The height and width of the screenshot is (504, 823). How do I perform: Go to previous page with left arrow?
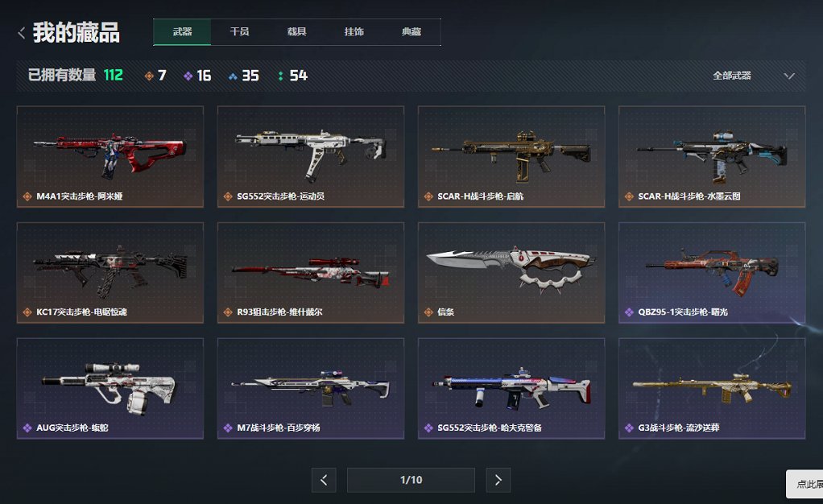(x=324, y=480)
